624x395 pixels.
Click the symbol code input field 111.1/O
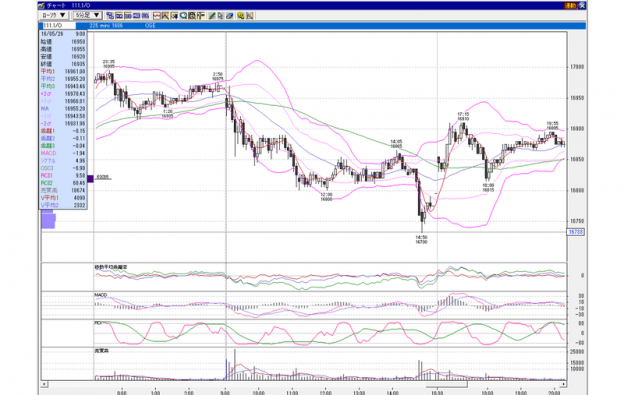58,25
